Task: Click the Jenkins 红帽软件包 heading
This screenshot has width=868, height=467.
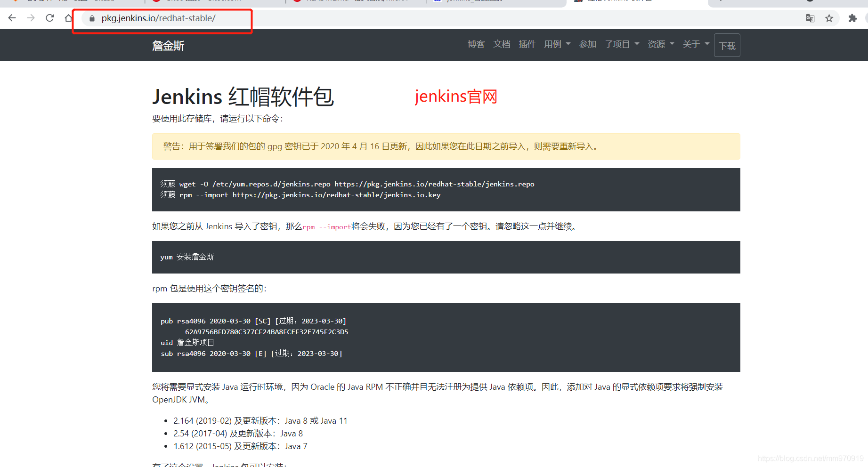Action: click(243, 97)
